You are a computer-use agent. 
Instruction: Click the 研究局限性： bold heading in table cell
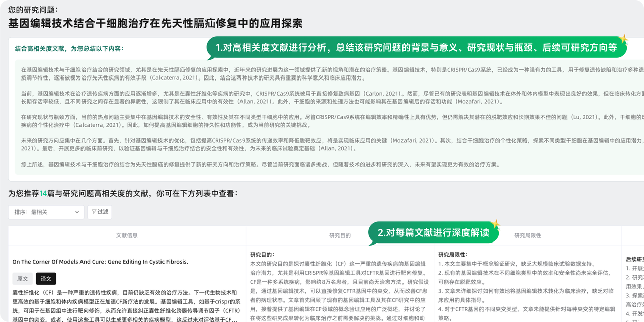click(453, 255)
